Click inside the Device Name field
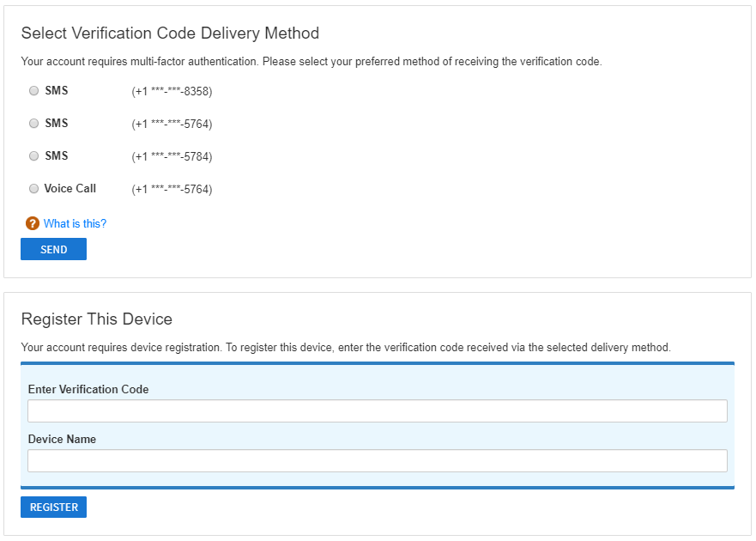 pyautogui.click(x=378, y=460)
